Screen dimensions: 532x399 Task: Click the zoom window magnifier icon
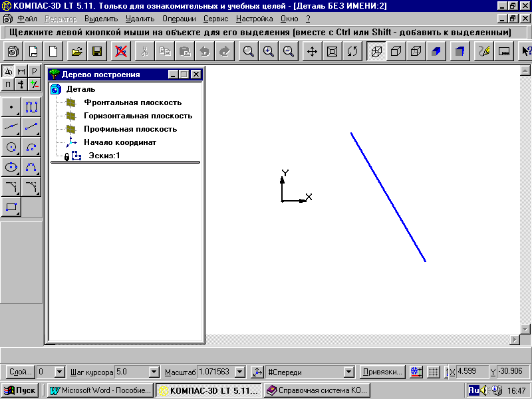point(248,51)
